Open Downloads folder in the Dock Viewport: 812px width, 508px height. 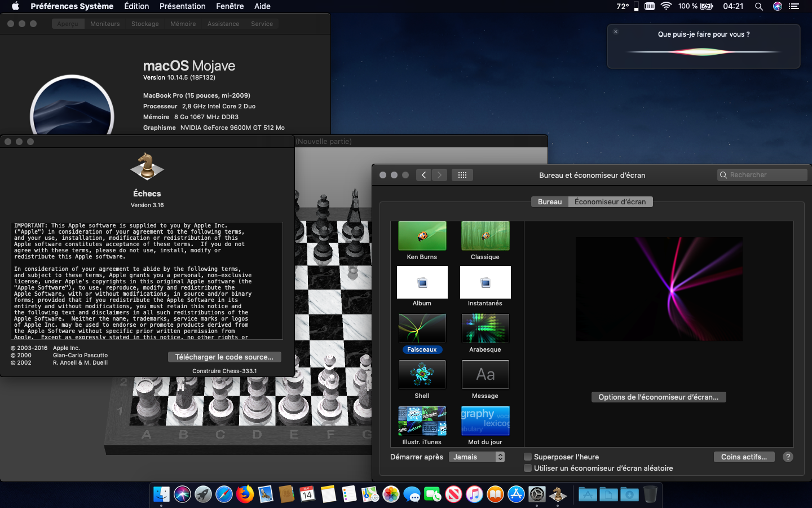point(629,494)
